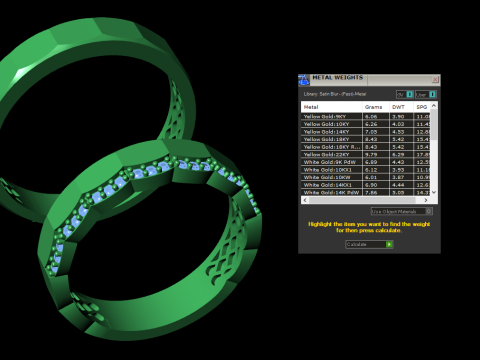The height and width of the screenshot is (360, 480).
Task: Click the table's scroll left arrow
Action: (x=305, y=200)
